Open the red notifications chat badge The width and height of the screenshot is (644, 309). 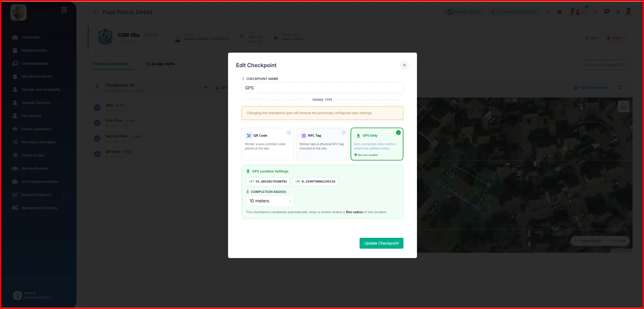[x=607, y=12]
